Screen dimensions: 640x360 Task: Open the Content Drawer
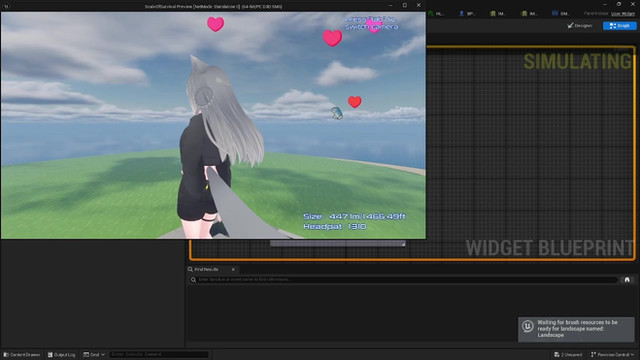[x=22, y=355]
